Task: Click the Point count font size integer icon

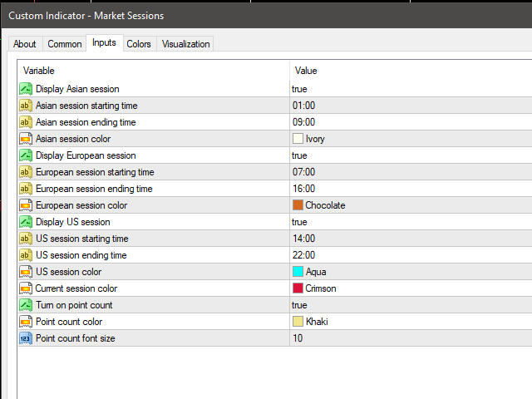Action: tap(26, 338)
